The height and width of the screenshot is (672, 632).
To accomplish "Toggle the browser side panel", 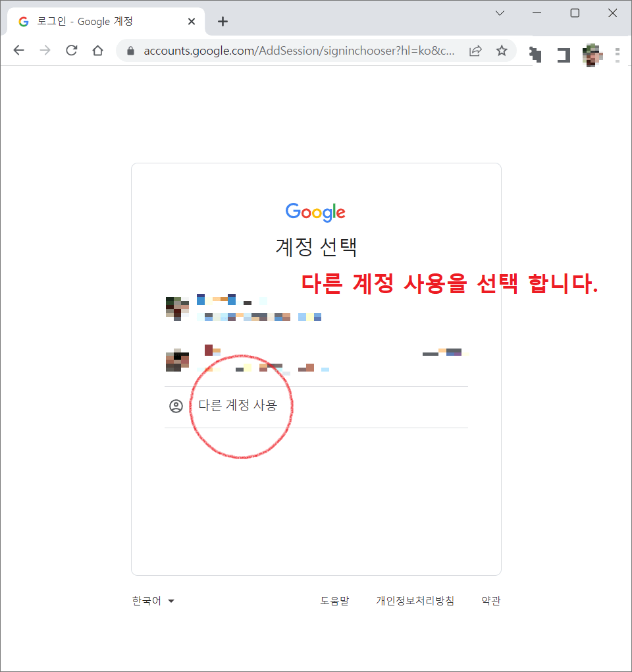I will coord(564,55).
